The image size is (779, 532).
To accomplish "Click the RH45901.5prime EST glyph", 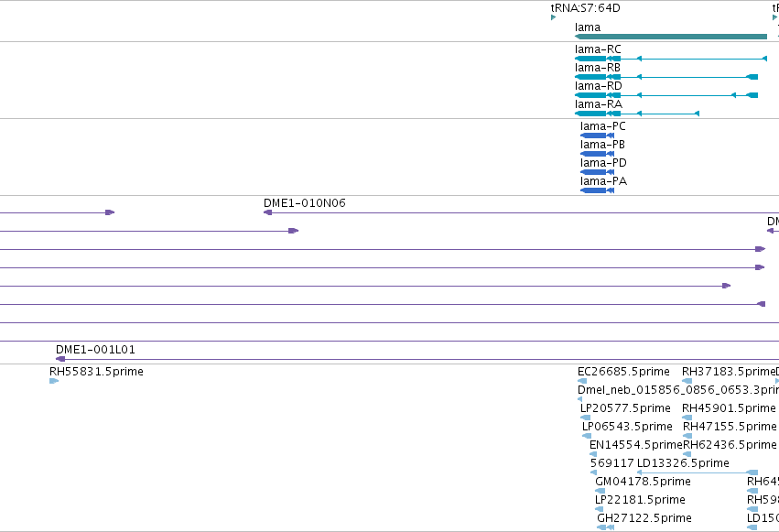I will 687,418.
